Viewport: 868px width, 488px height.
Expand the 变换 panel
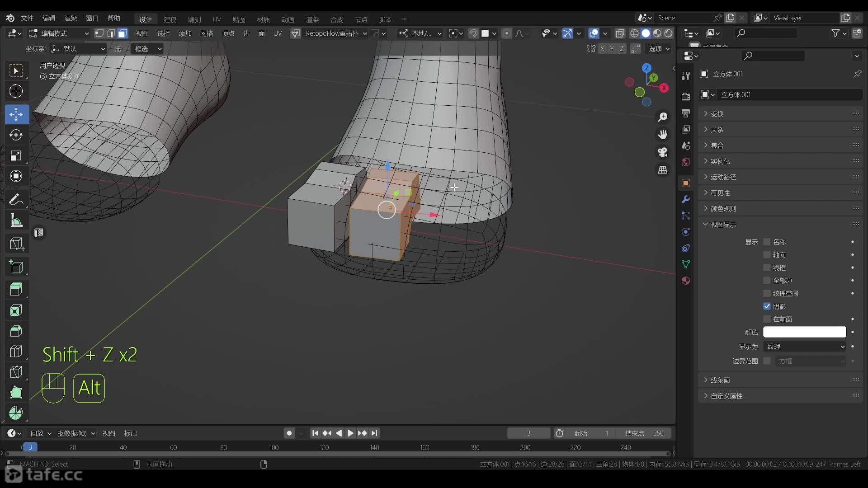point(780,113)
